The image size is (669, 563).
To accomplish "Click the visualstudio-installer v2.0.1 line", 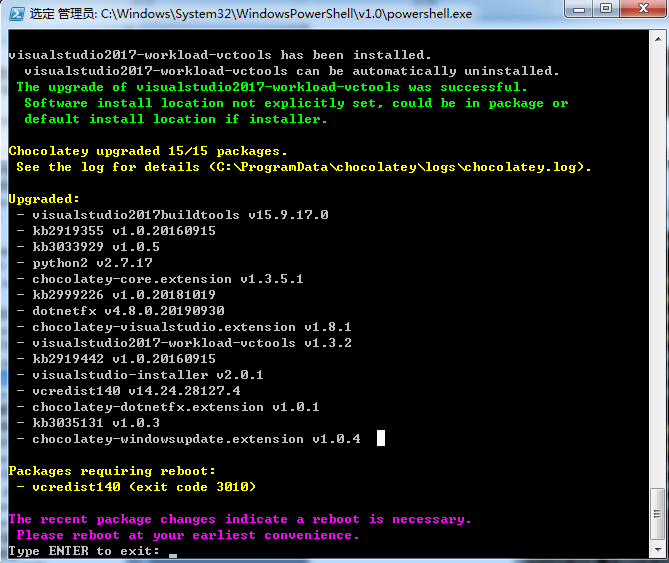I will click(140, 374).
